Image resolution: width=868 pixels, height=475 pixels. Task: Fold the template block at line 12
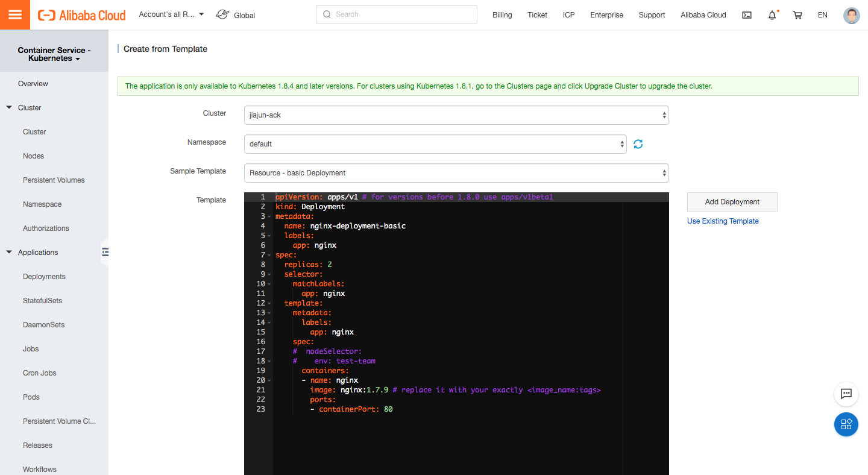pos(269,303)
